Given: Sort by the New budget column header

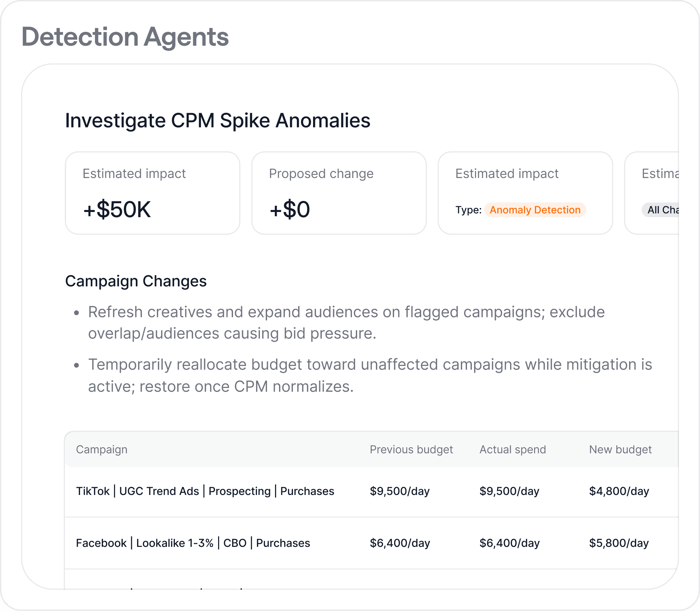Looking at the screenshot, I should click(620, 450).
